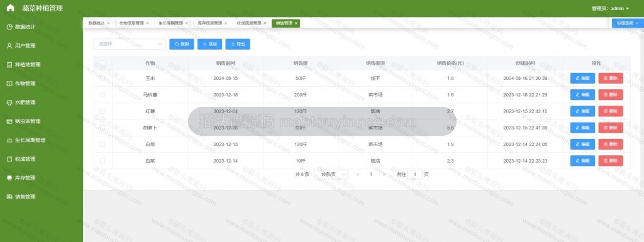The image size is (644, 242).
Task: Delete the 马铃薯 sales record
Action: coord(610,95)
